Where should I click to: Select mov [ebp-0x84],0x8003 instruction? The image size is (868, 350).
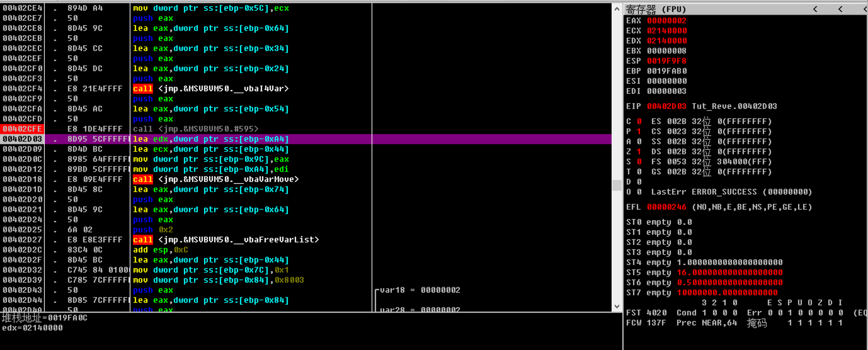click(x=218, y=280)
